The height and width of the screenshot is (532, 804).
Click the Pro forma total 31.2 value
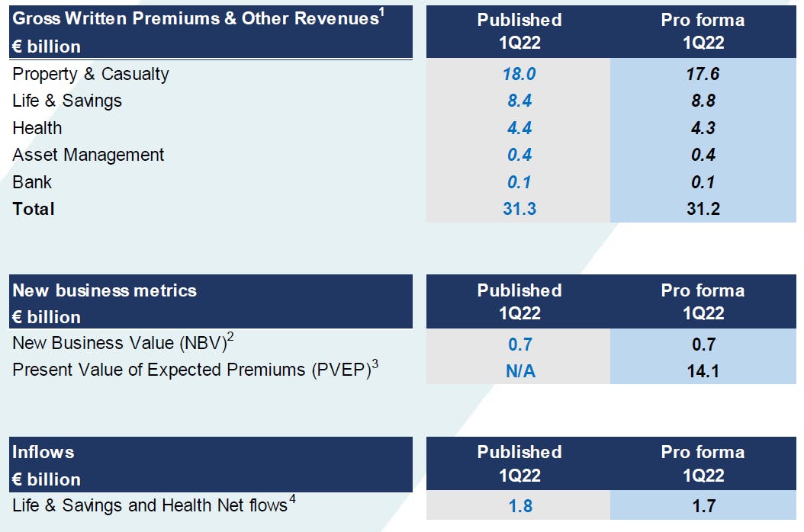tap(703, 209)
